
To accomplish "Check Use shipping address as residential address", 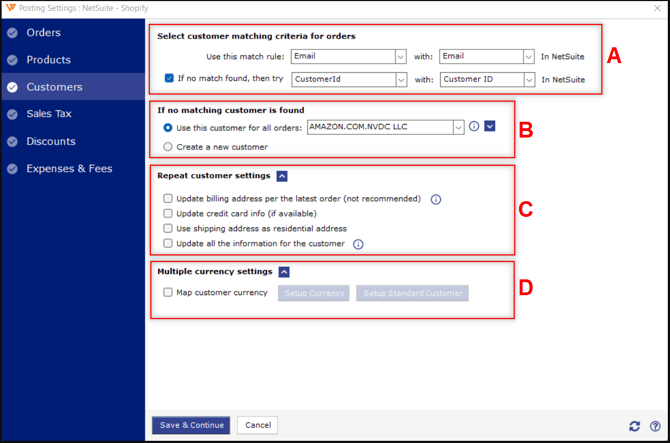I will click(168, 228).
